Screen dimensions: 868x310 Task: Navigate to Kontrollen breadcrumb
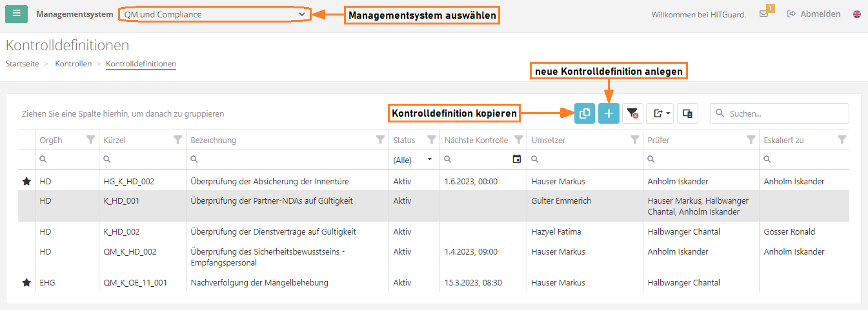point(73,64)
